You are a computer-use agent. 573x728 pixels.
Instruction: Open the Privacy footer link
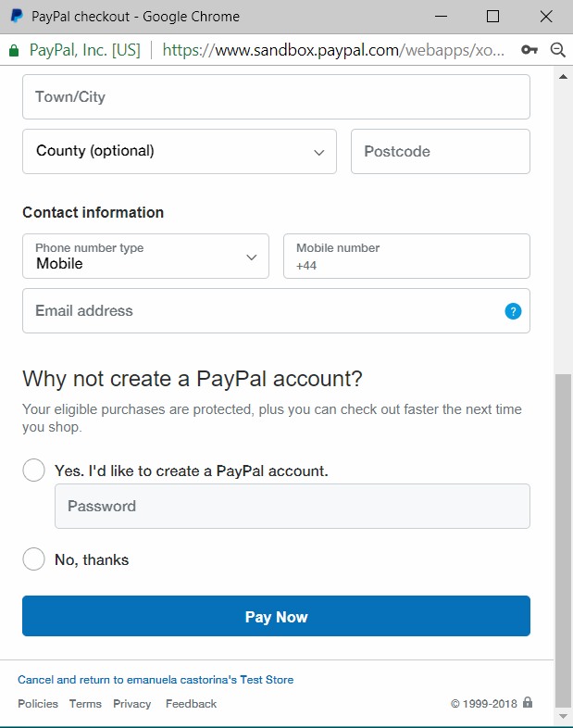pyautogui.click(x=132, y=704)
